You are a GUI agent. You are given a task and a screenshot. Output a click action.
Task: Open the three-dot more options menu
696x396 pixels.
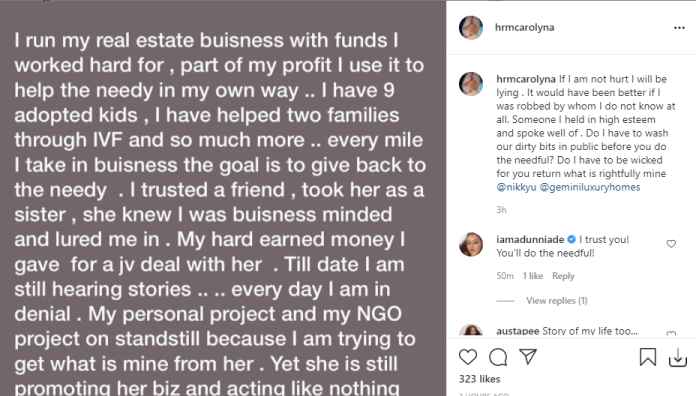point(679,28)
